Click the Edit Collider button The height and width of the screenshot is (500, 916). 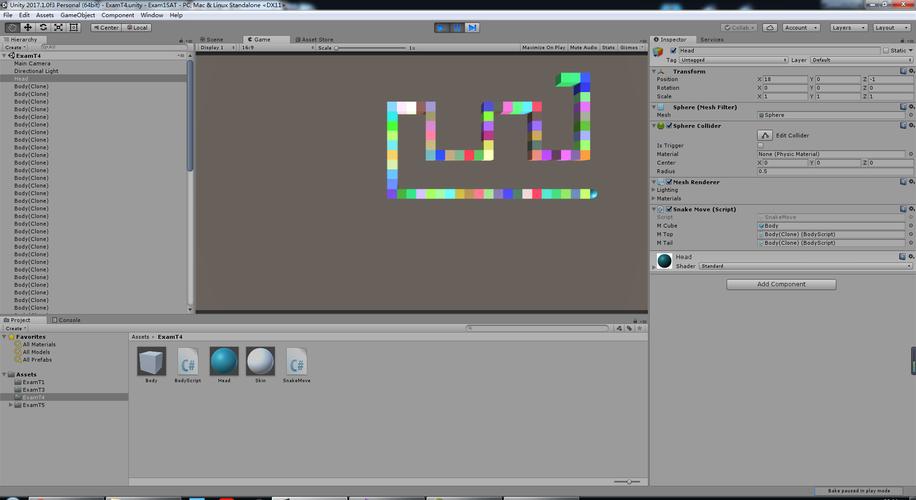[x=765, y=135]
